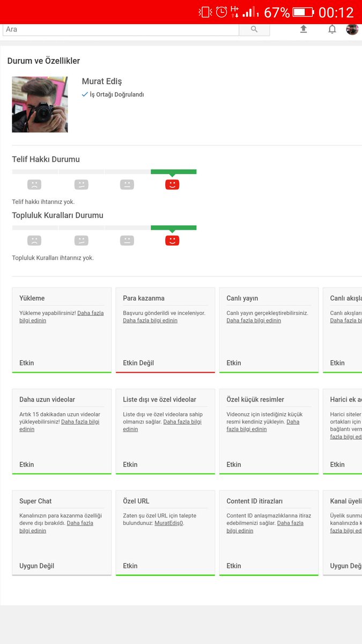Tap the vibrate mode icon in the status bar
The image size is (362, 644).
point(205,12)
